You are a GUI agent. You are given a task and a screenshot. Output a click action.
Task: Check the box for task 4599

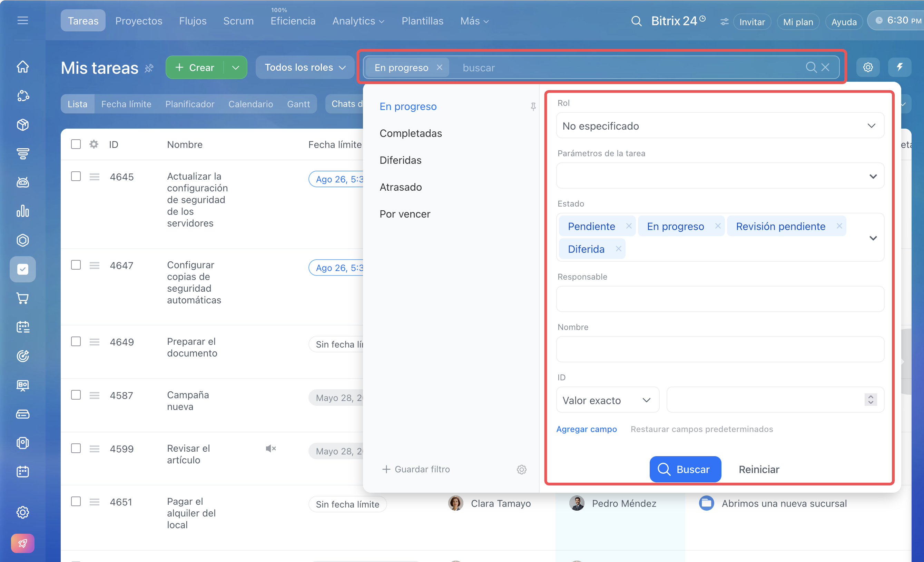[x=76, y=449]
